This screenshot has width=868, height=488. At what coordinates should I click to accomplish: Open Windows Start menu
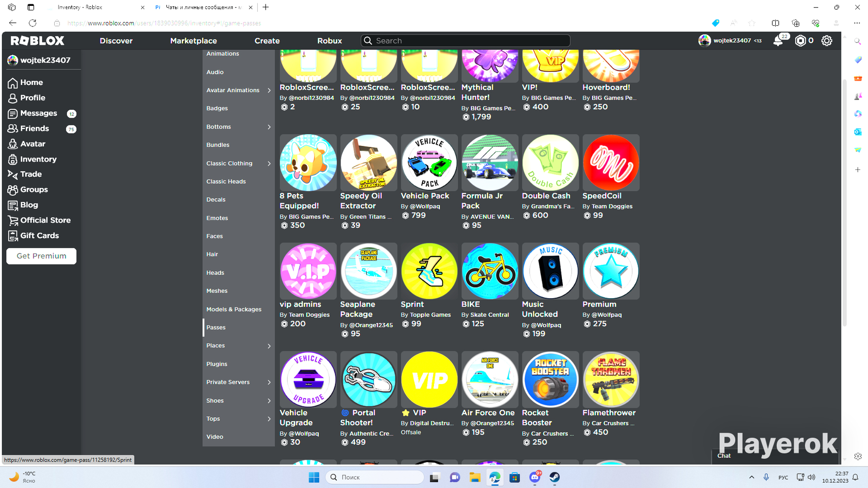click(314, 477)
